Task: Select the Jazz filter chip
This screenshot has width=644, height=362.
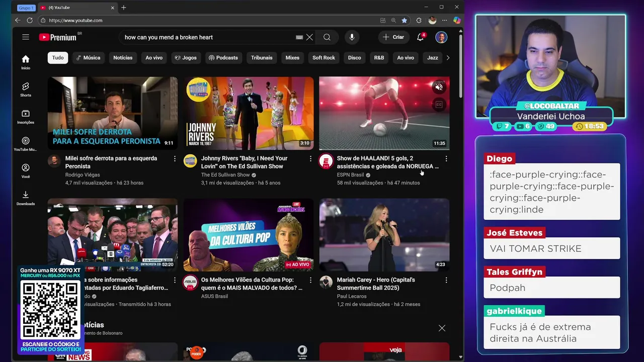Action: 433,58
